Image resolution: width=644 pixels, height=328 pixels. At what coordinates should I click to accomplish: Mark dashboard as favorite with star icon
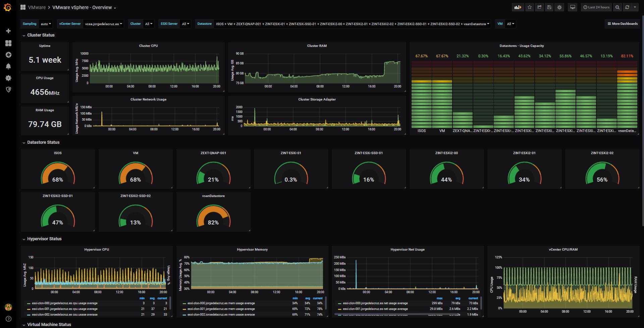pos(530,7)
